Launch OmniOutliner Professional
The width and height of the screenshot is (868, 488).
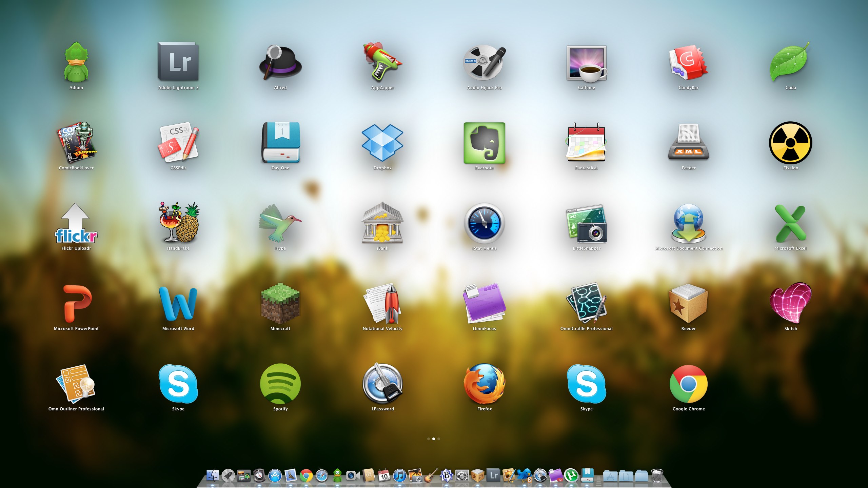pos(76,384)
